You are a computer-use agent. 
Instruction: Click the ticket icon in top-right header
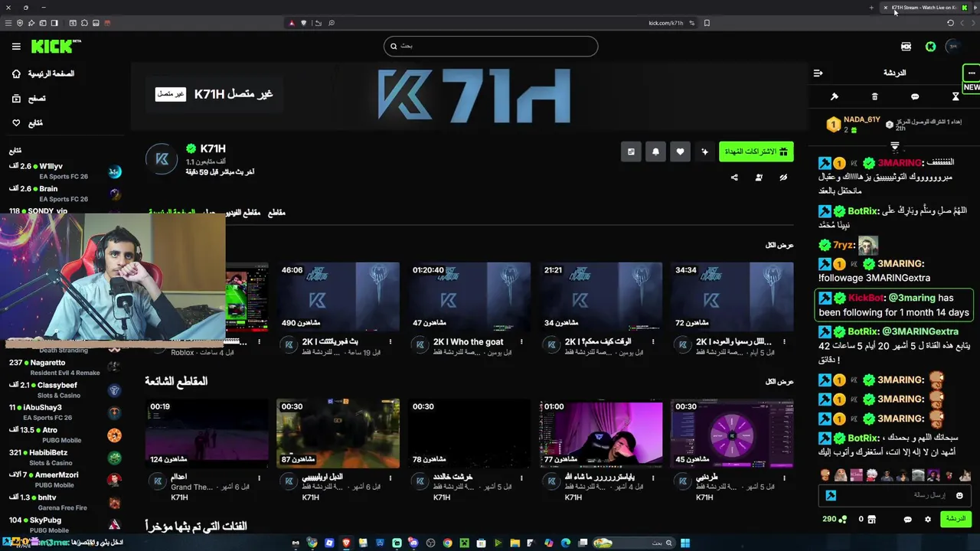pos(906,47)
